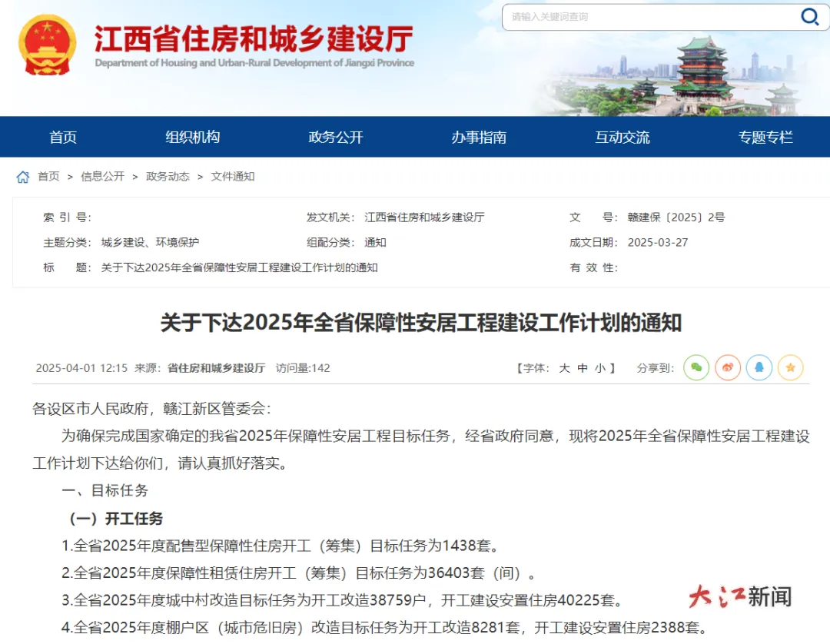Share article to WeChat

(696, 367)
